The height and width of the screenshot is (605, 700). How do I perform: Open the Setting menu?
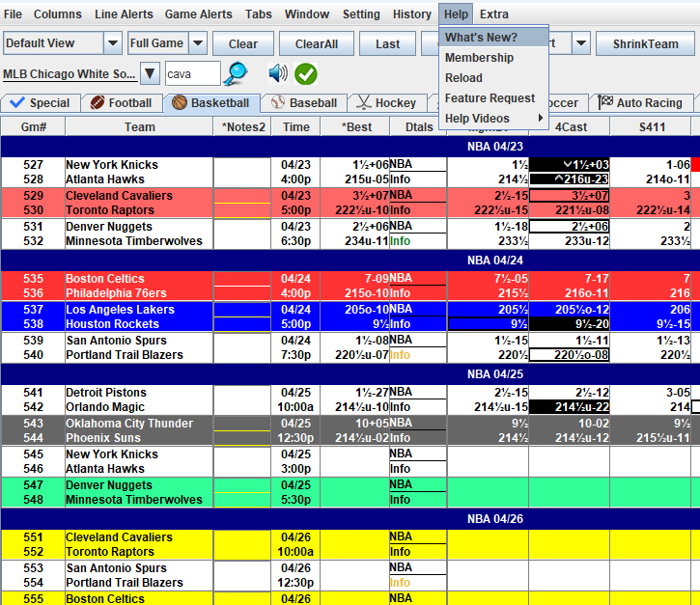pyautogui.click(x=361, y=14)
